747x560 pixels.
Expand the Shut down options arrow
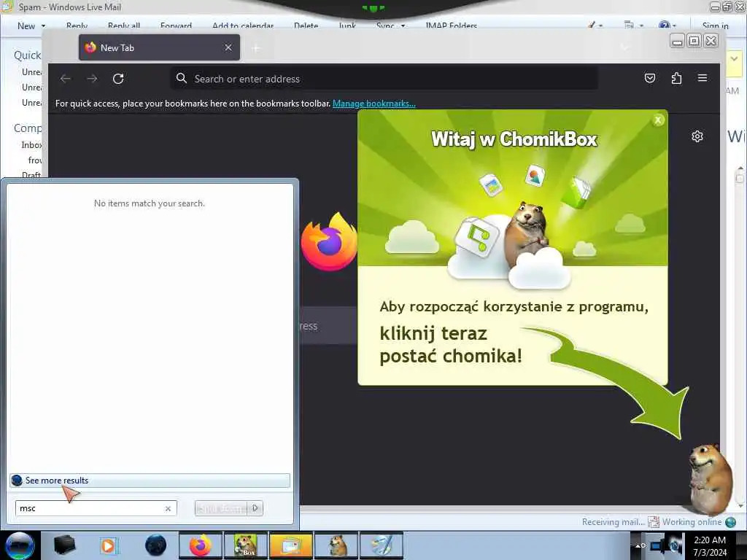[255, 508]
